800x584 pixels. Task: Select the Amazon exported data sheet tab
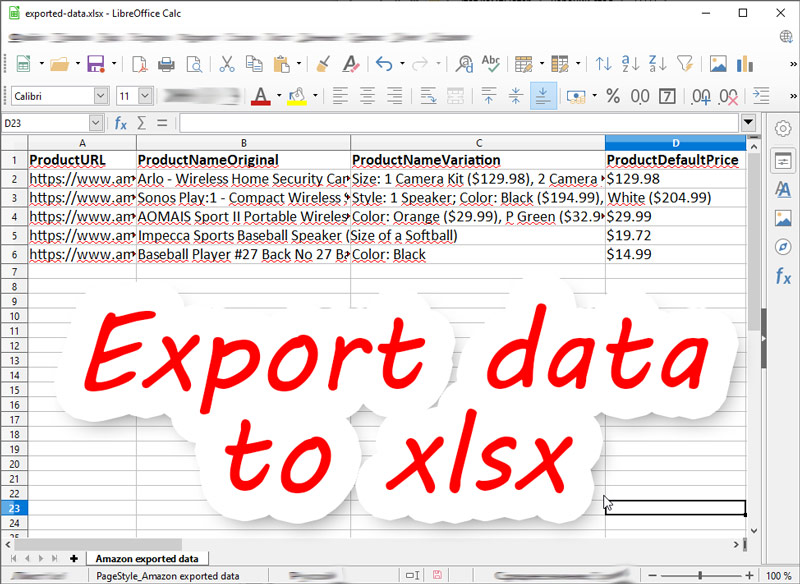tap(147, 558)
